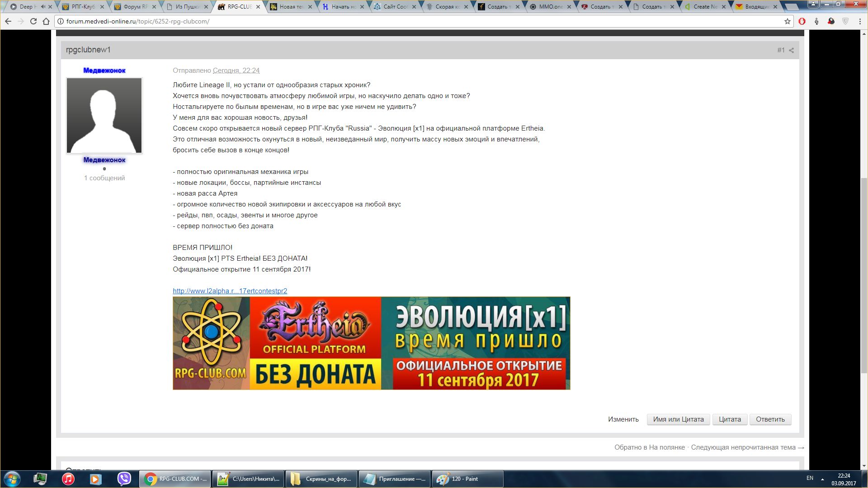
Task: Open the media player taskbar icon
Action: click(95, 479)
